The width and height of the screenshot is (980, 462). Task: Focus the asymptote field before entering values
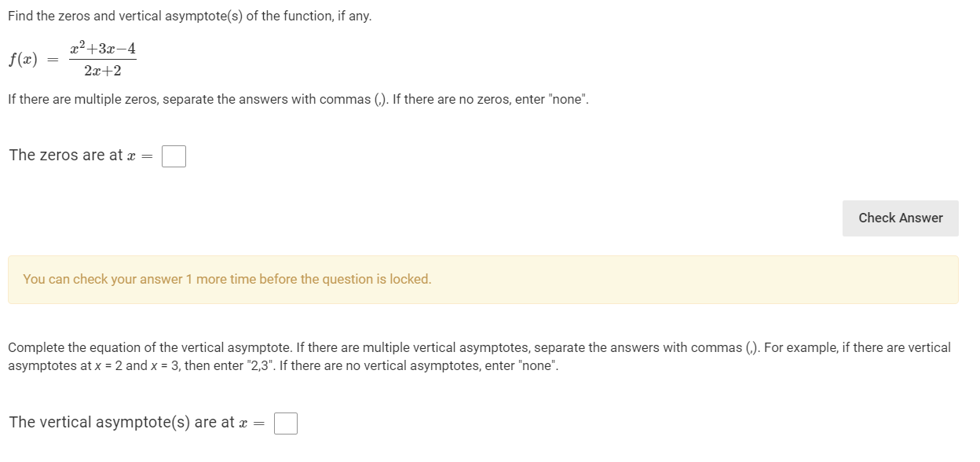point(286,423)
